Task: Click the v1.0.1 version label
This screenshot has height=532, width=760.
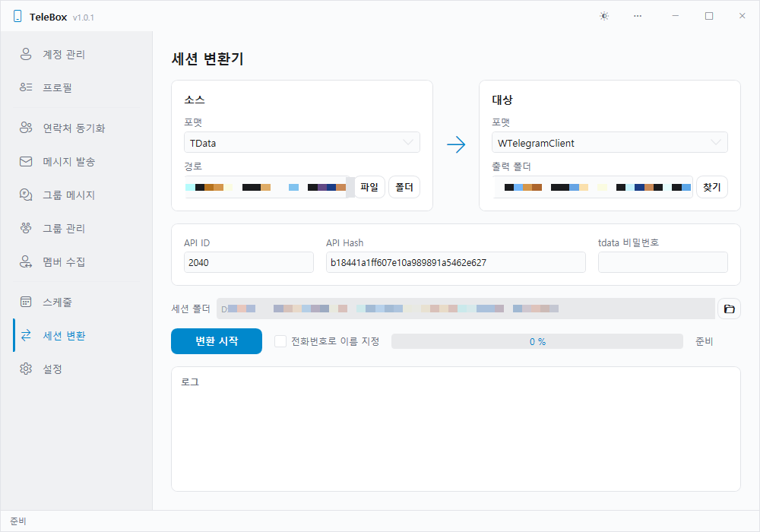Action: pos(84,17)
